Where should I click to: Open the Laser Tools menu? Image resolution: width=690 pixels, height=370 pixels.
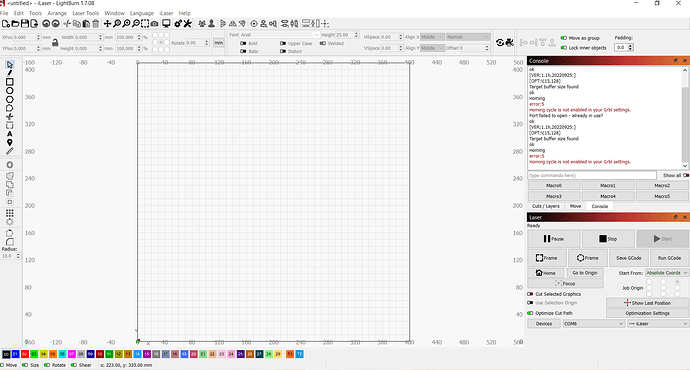(x=86, y=13)
